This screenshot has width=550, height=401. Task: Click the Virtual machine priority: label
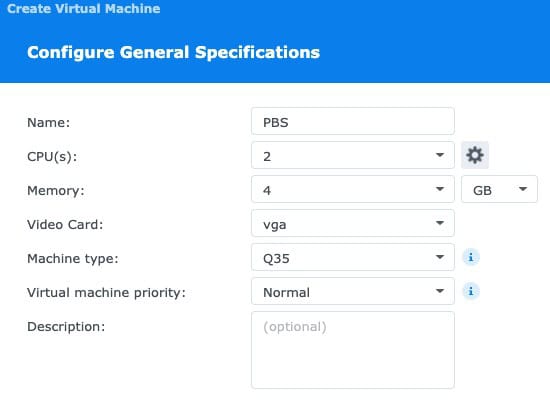click(x=106, y=293)
